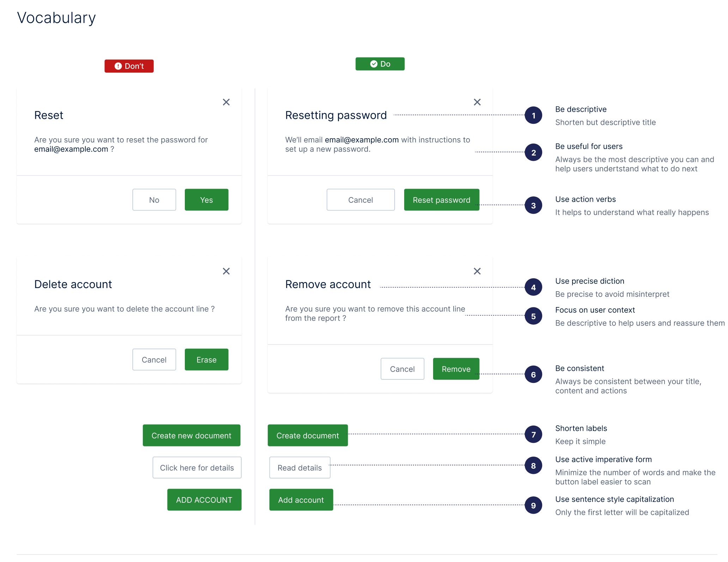728x562 pixels.
Task: Click the uppercase ADD ACCOUNT button
Action: tap(204, 500)
